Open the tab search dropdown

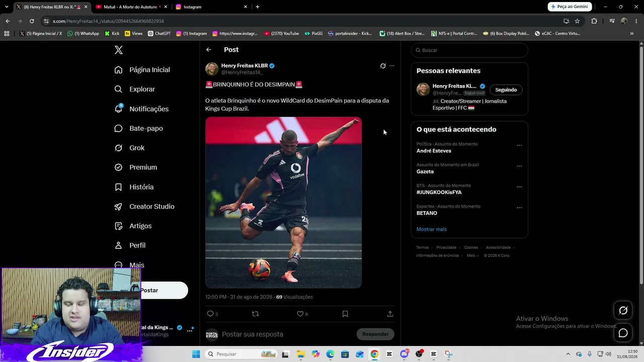[x=7, y=7]
